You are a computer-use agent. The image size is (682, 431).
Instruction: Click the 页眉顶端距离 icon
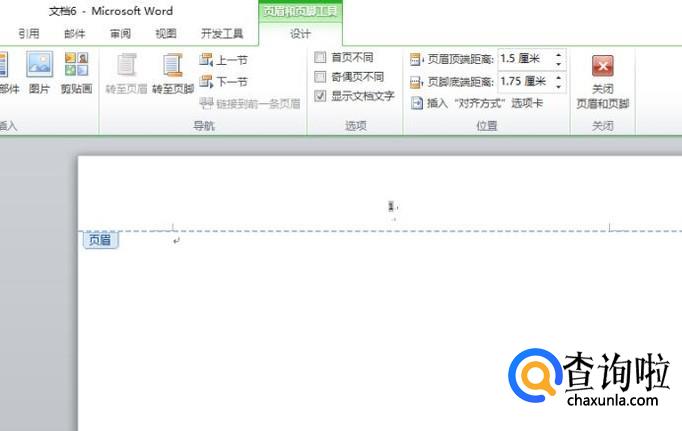(x=416, y=59)
